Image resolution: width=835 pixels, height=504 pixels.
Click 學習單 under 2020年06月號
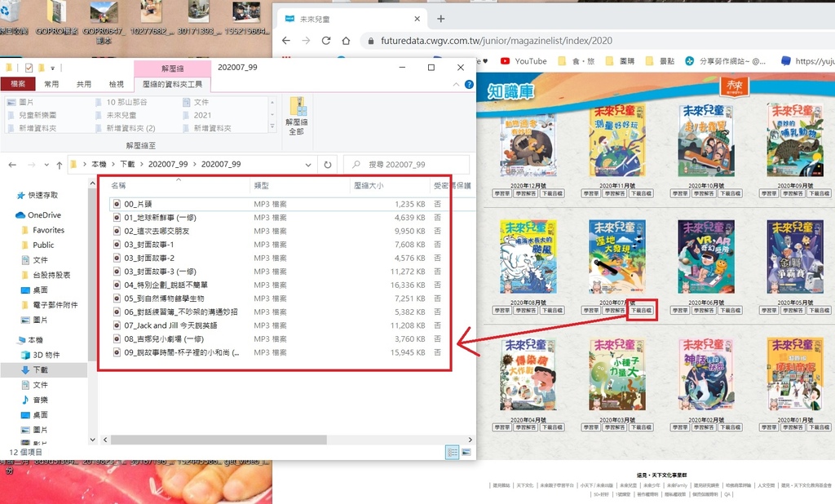[x=679, y=310]
